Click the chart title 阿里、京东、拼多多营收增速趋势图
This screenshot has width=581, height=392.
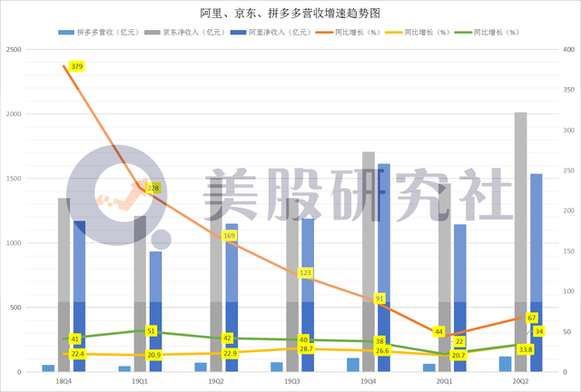(290, 14)
